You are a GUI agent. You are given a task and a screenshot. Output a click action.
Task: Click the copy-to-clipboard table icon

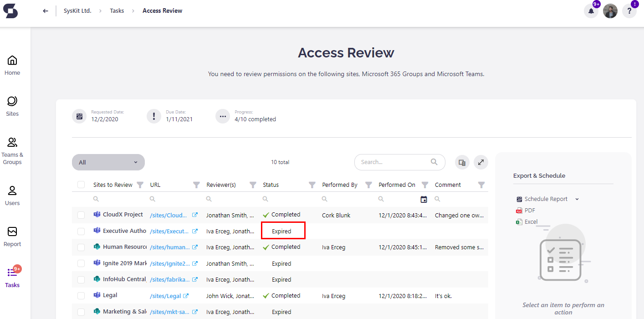pos(462,162)
